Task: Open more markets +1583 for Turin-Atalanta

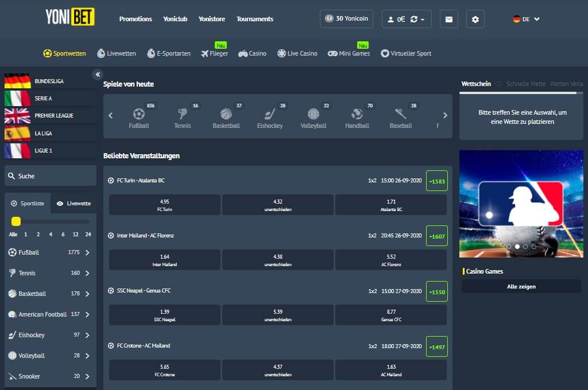Action: coord(437,181)
